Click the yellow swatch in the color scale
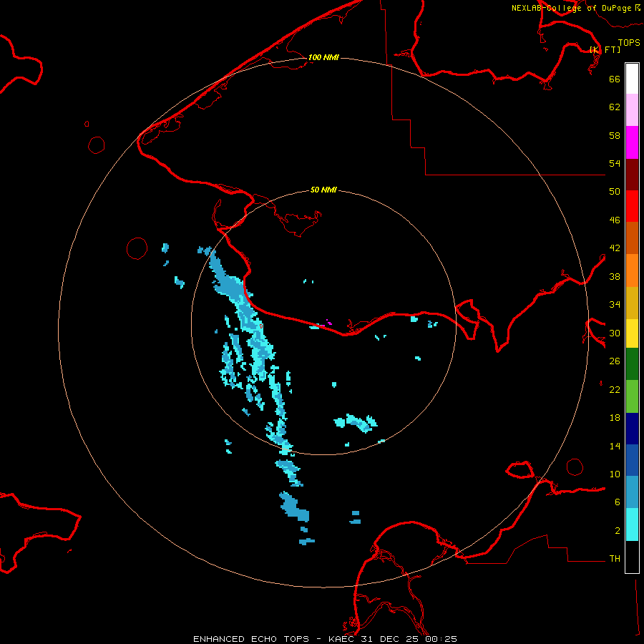The image size is (644, 644). coord(632,333)
